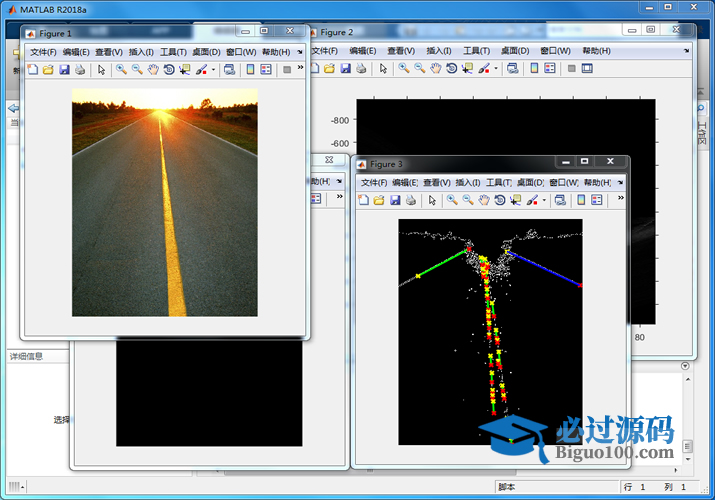Open 窗口(W) menu in Figure 1
This screenshot has height=500, width=715.
click(x=241, y=52)
